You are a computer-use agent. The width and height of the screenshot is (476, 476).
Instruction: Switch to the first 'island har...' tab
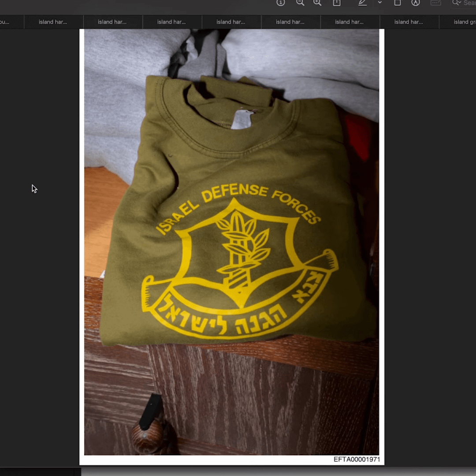[53, 22]
